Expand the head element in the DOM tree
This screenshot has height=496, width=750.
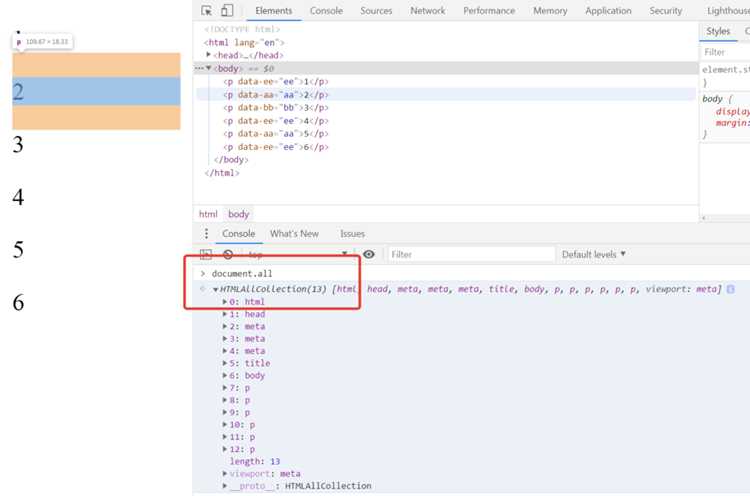pyautogui.click(x=208, y=55)
